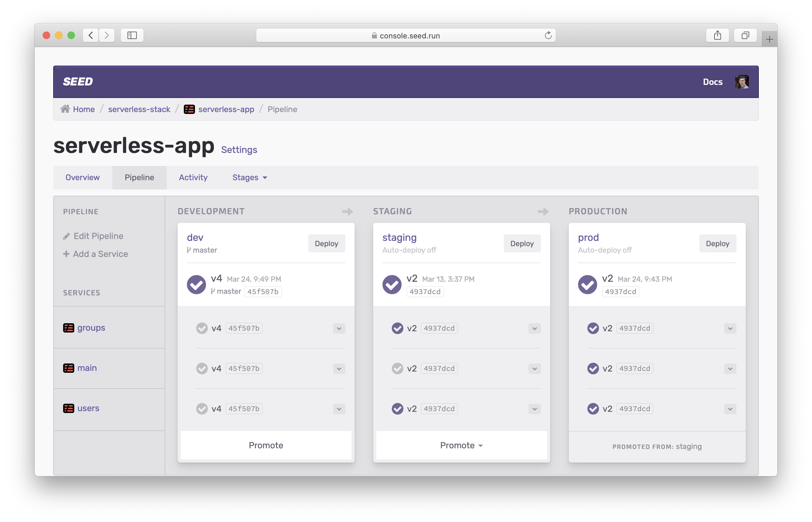Open the Stages dropdown tab
812x522 pixels.
250,178
